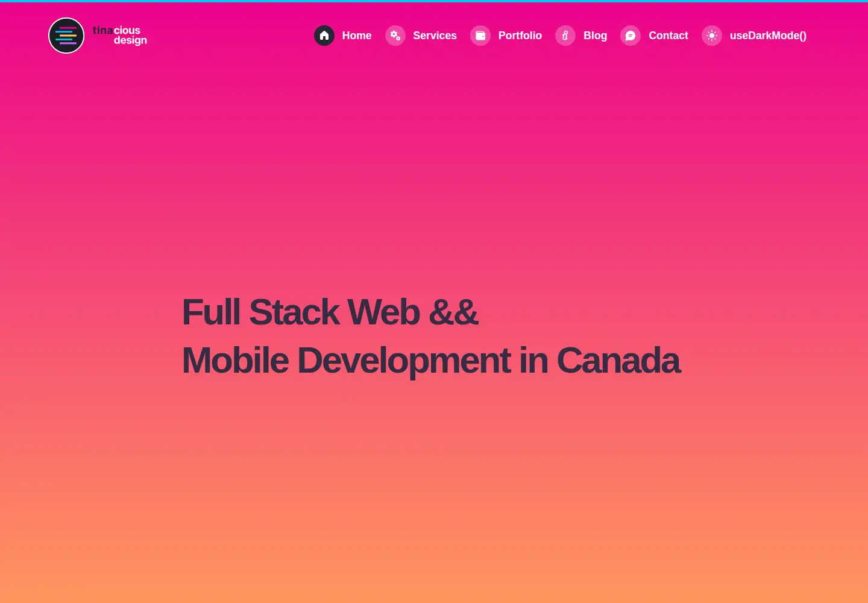Toggle dark mode via sun icon
The height and width of the screenshot is (603, 868).
click(712, 36)
